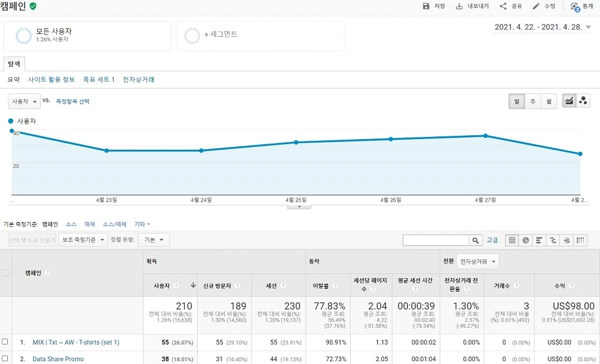The width and height of the screenshot is (600, 364).
Task: Select the term cloud view icon
Action: pos(567,240)
